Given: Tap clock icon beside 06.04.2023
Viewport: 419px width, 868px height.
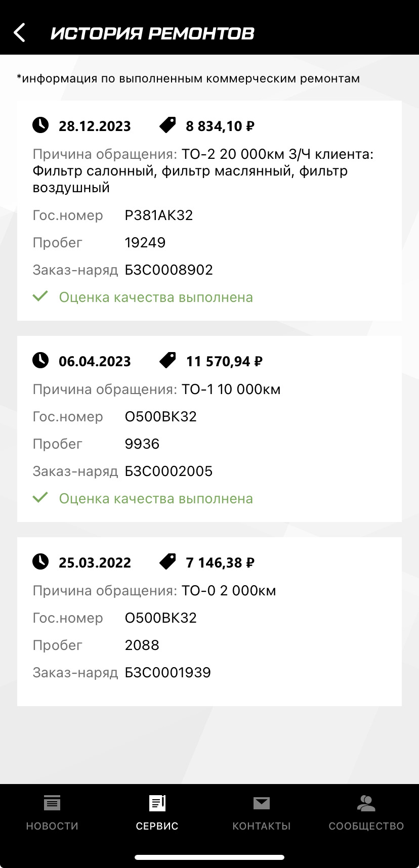Looking at the screenshot, I should pos(40,360).
